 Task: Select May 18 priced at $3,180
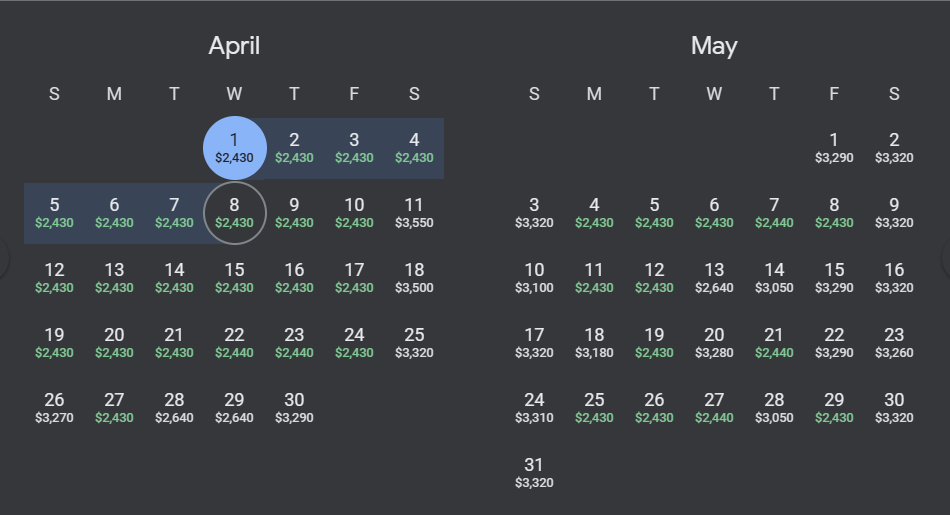tap(594, 343)
